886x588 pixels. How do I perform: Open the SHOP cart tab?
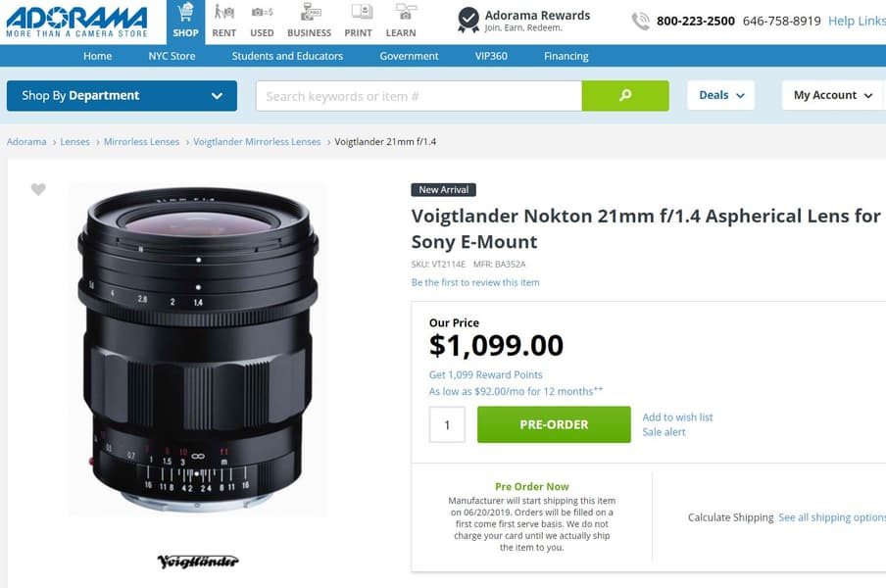(185, 22)
